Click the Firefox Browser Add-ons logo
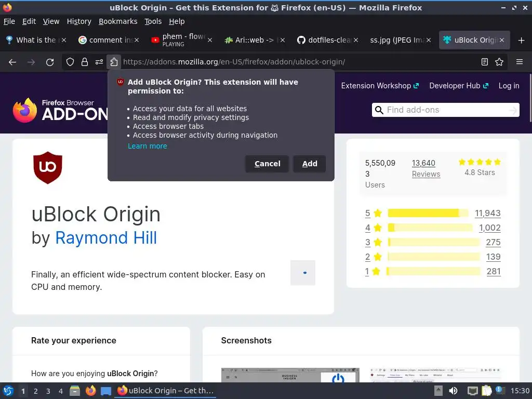Screen dimensions: 532x399 tap(60, 110)
